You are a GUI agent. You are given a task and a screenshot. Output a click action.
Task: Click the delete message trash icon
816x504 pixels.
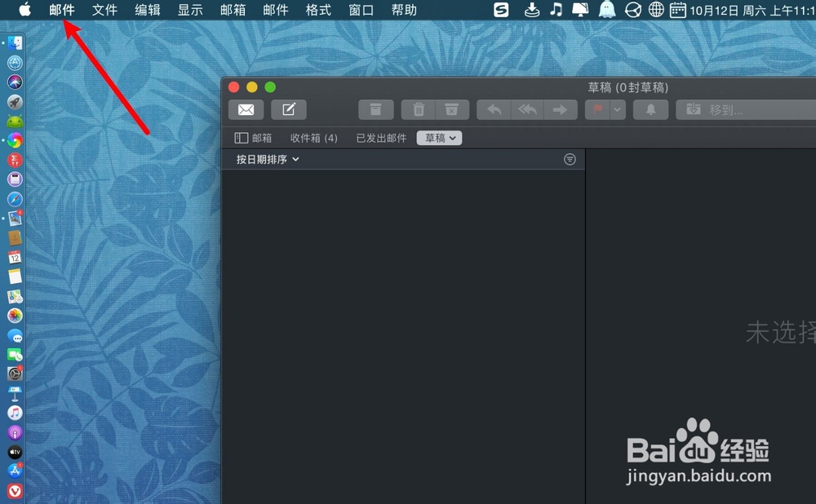click(x=418, y=109)
